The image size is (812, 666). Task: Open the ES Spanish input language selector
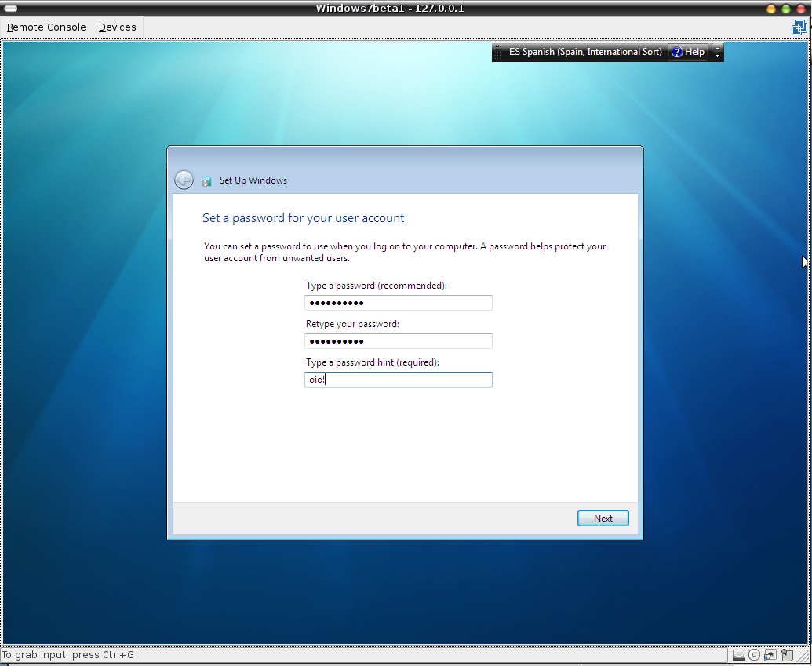click(585, 52)
